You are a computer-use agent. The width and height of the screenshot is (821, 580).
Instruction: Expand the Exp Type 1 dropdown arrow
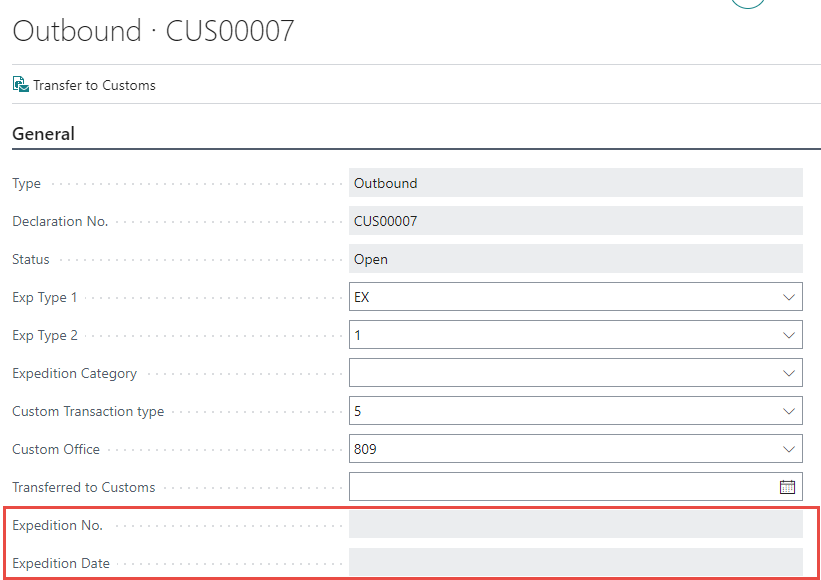[788, 297]
